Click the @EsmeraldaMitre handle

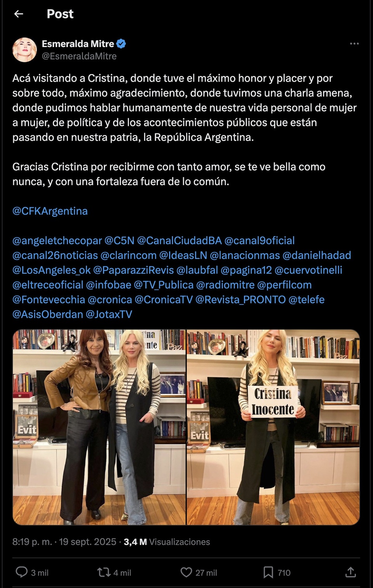79,56
